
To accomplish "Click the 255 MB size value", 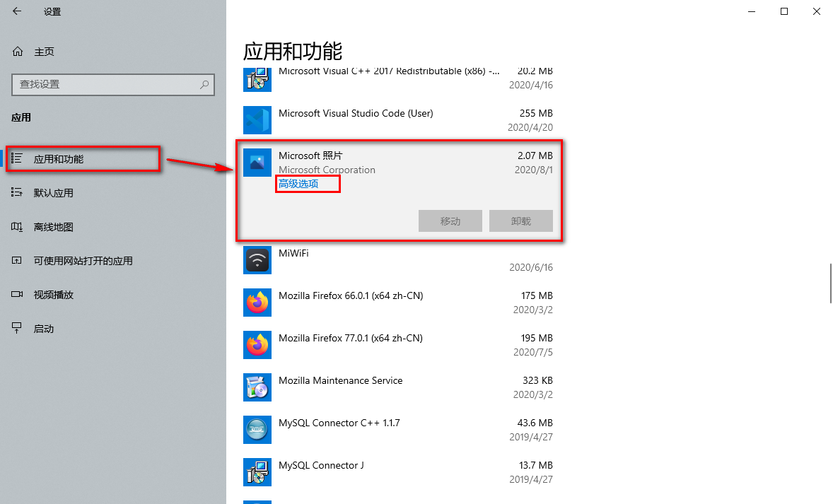I will tap(536, 113).
